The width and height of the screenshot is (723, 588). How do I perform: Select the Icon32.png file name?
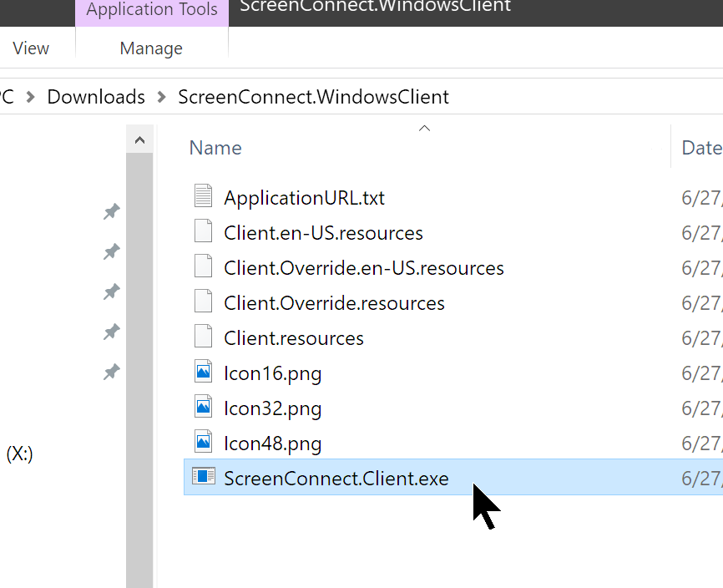point(272,408)
